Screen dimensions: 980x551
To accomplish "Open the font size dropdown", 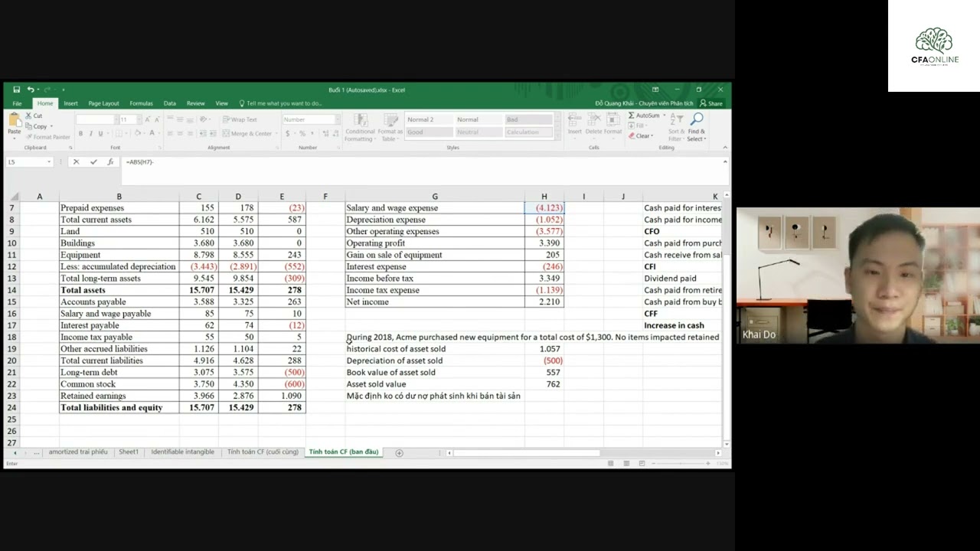I will coord(138,119).
